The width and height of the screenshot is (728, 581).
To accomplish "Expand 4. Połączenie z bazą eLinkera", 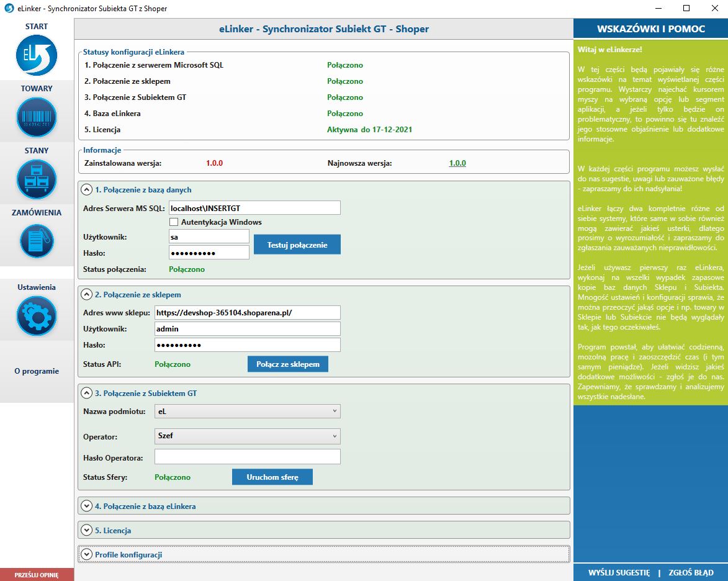I will pyautogui.click(x=87, y=506).
